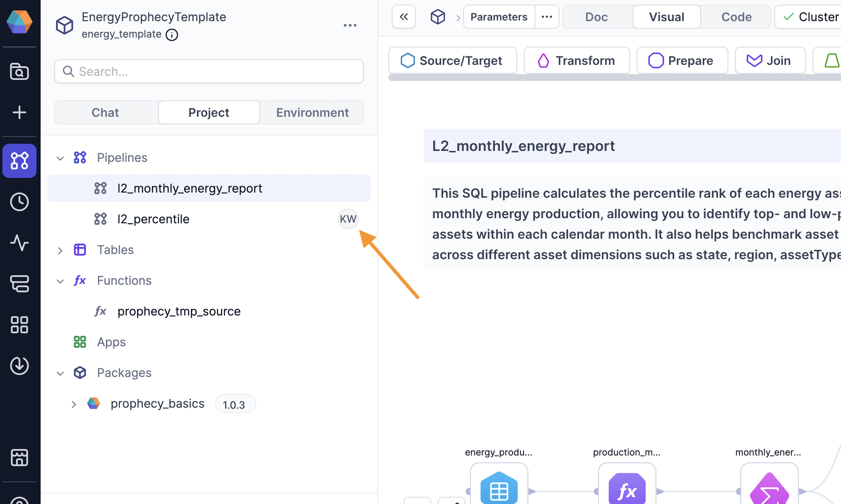841x504 pixels.
Task: Open the Transform gem dropdown
Action: click(577, 60)
